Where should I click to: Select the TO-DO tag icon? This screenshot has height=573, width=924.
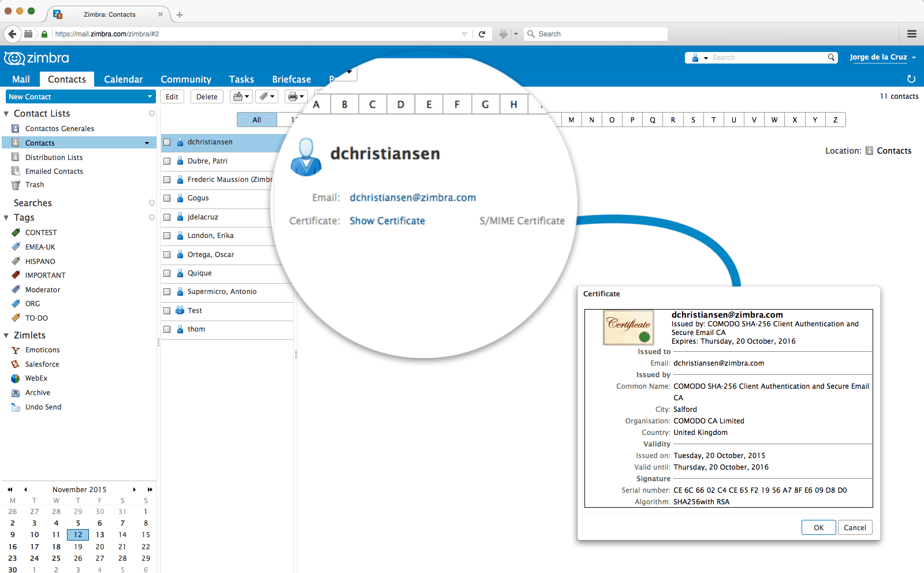coord(16,318)
